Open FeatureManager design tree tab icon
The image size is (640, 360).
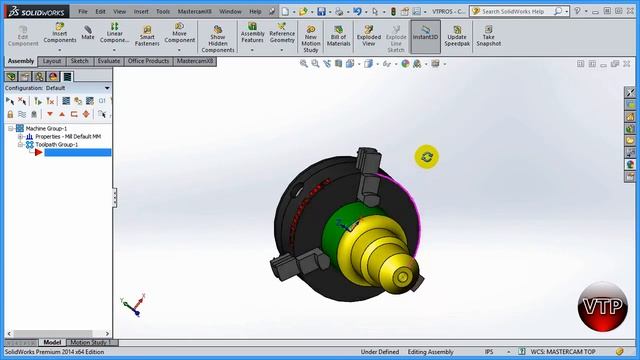(x=11, y=76)
